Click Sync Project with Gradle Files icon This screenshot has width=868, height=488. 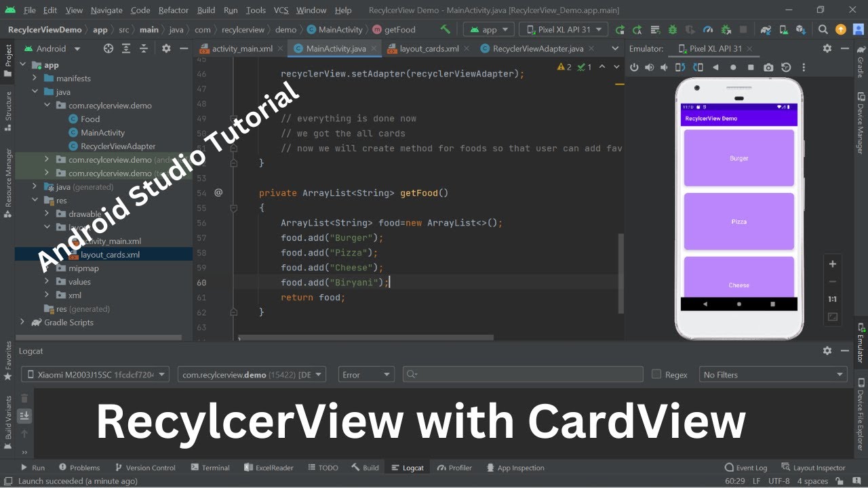(766, 29)
